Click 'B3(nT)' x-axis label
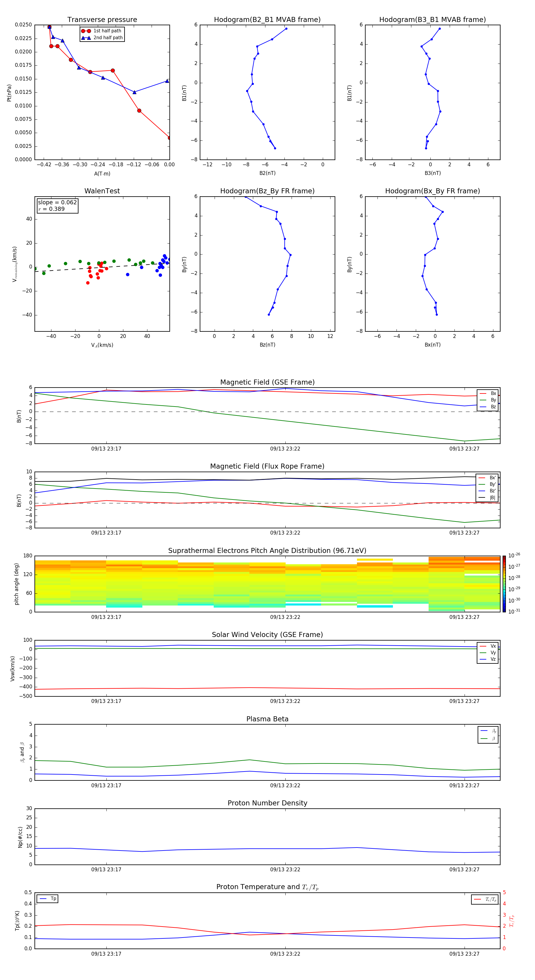535x980 pixels. [x=432, y=173]
